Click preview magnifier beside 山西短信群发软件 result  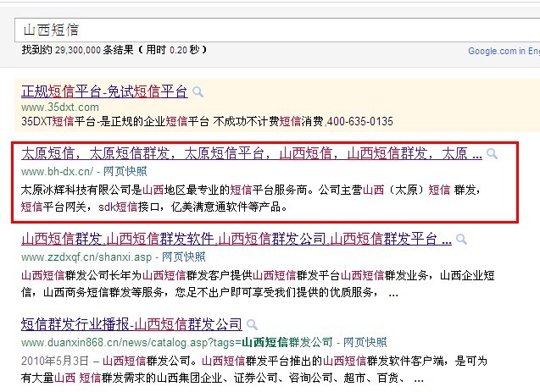coord(461,240)
